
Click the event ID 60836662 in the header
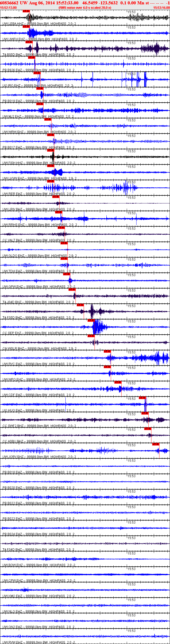[x=9, y=3]
